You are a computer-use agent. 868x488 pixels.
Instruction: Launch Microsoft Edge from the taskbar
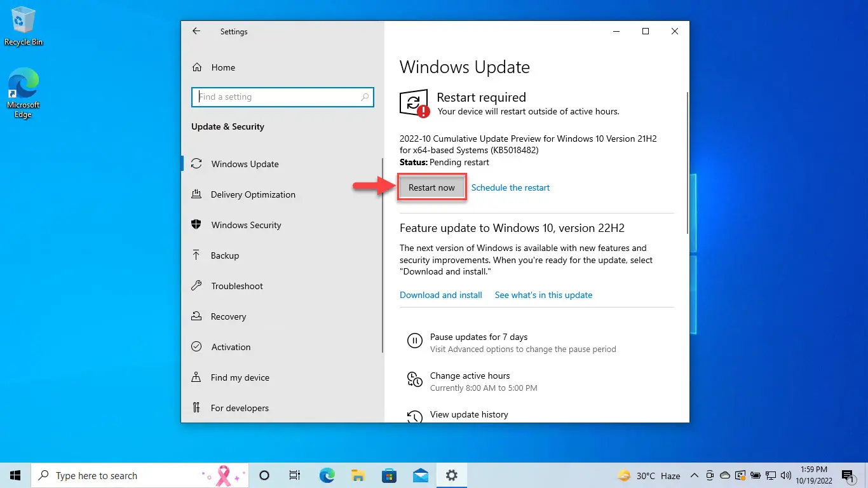(327, 475)
